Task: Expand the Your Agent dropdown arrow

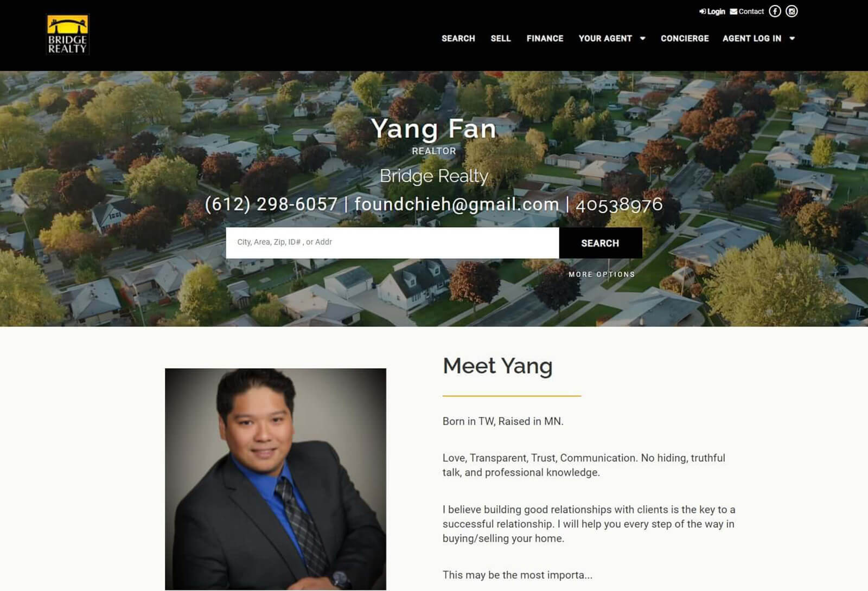Action: click(643, 38)
